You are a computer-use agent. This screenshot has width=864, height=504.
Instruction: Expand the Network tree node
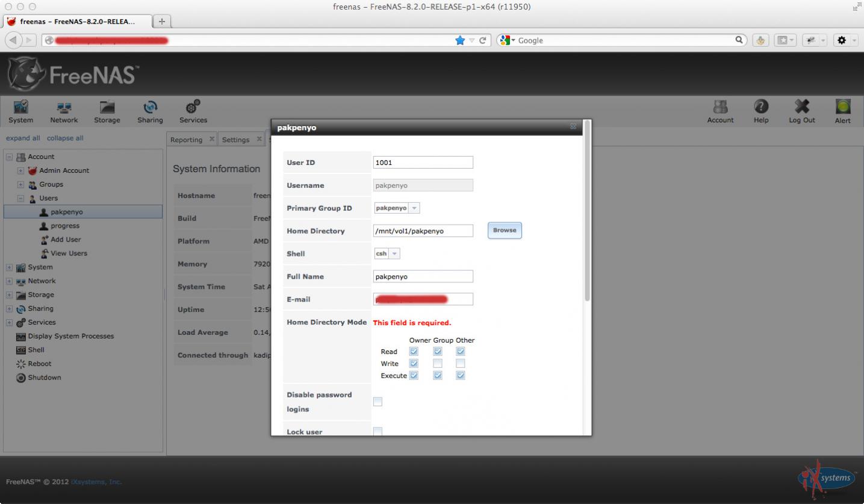click(9, 281)
